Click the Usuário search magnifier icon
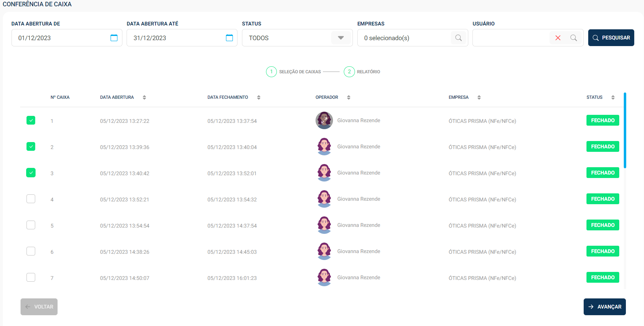 [x=574, y=38]
